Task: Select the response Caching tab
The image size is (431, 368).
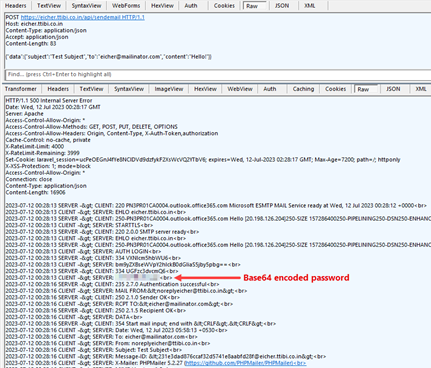Action: [x=303, y=89]
